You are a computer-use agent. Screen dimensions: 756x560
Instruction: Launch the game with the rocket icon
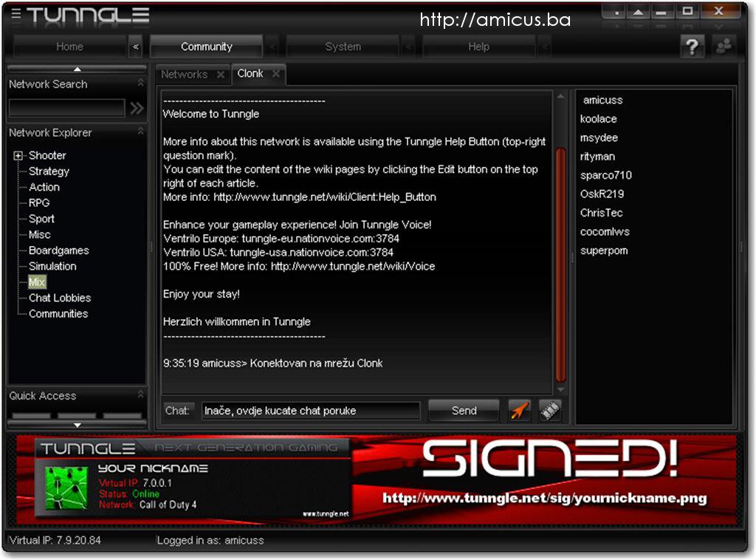coord(519,411)
